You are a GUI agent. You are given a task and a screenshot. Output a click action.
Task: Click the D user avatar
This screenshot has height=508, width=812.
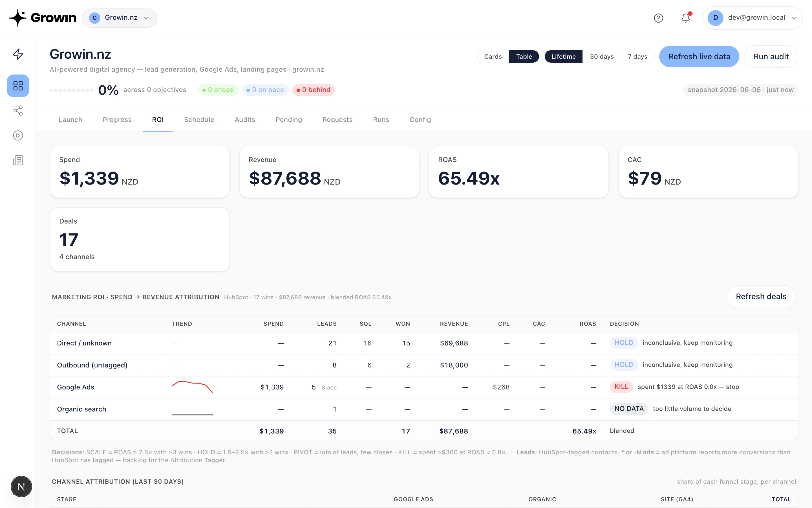pos(715,18)
